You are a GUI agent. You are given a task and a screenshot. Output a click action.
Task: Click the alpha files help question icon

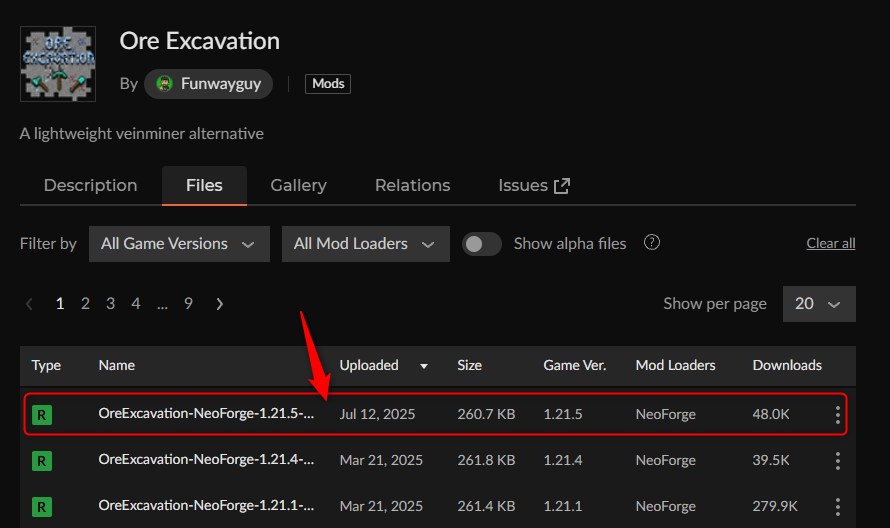(x=652, y=242)
